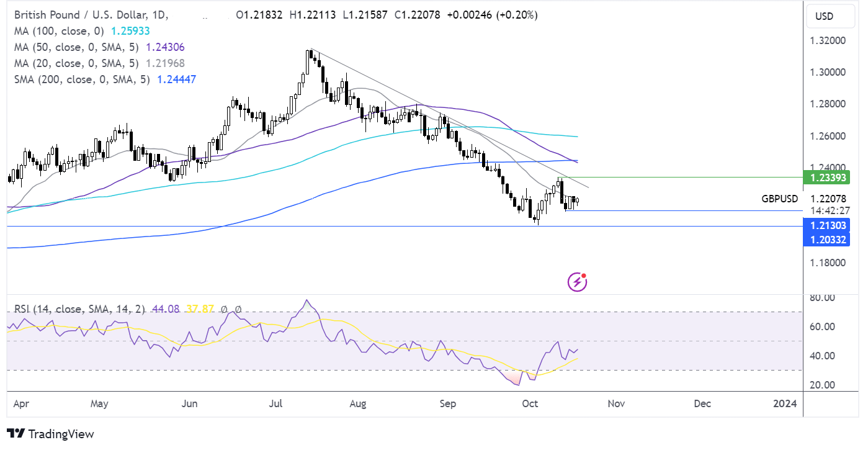Click the Apr label on the time axis
Image resolution: width=868 pixels, height=450 pixels.
21,403
